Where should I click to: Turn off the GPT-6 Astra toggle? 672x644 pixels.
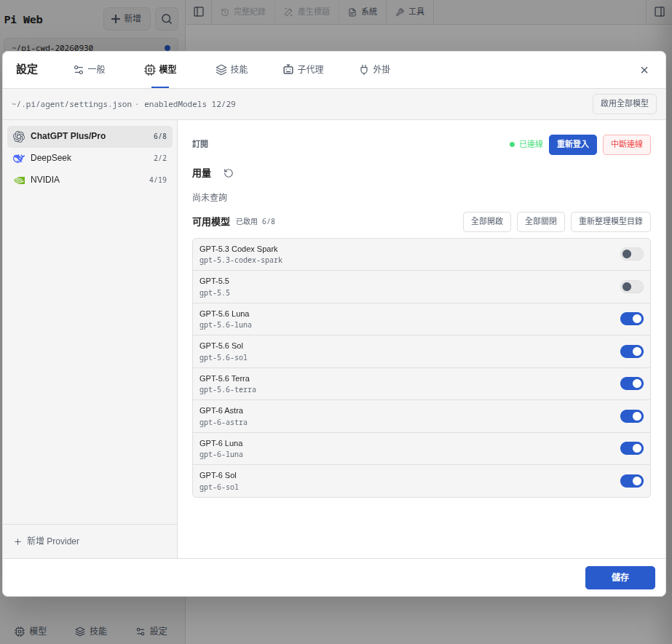632,416
